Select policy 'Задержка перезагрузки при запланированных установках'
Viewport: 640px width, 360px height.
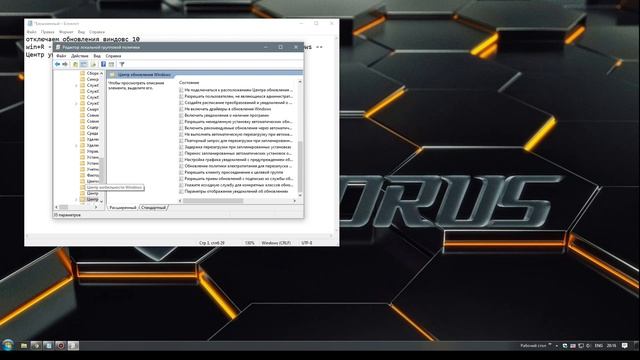236,147
